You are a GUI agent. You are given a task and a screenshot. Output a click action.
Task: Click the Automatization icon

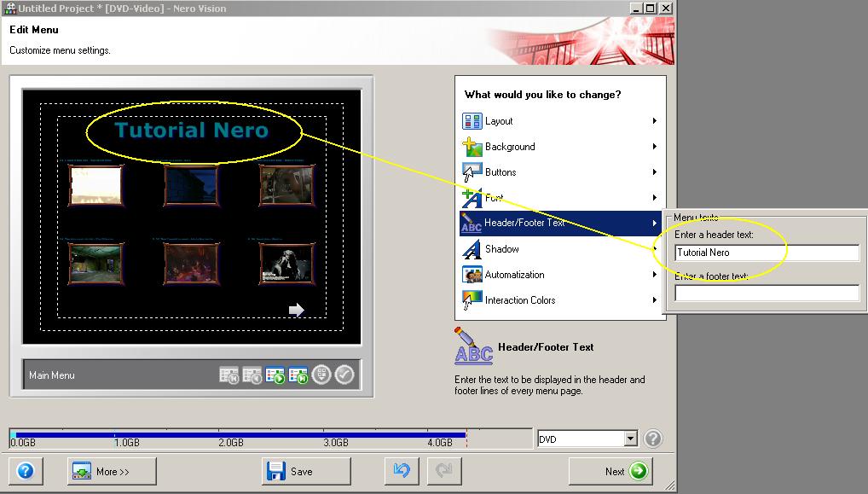pyautogui.click(x=472, y=275)
